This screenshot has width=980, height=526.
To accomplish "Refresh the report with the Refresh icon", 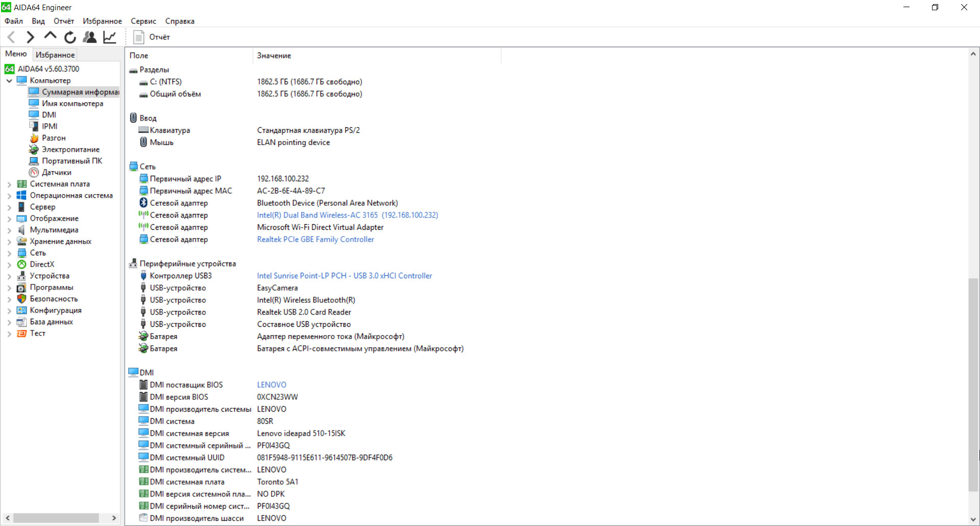I will point(70,37).
